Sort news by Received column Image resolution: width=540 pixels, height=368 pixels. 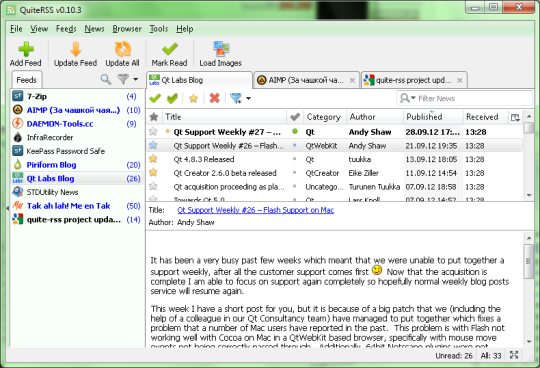485,117
